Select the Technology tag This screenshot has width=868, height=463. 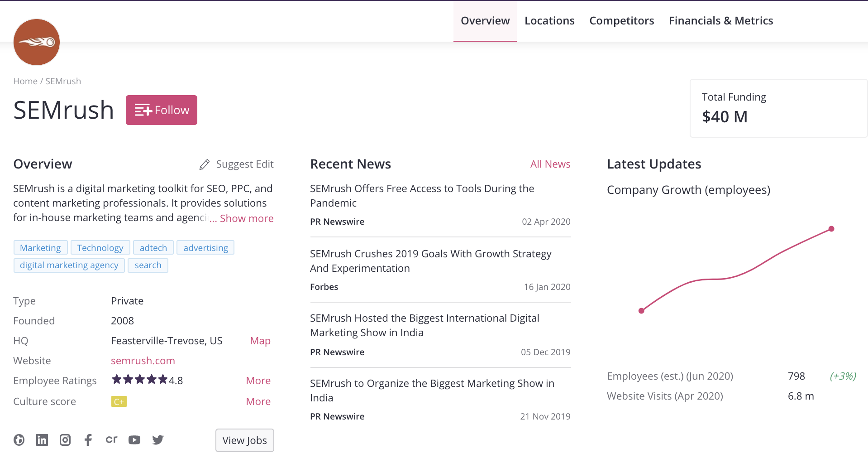point(100,248)
